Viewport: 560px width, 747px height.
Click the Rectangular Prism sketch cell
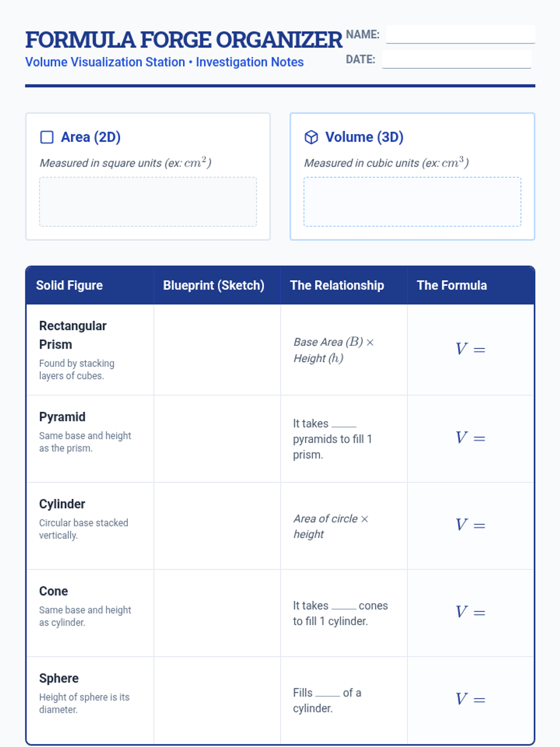click(217, 350)
